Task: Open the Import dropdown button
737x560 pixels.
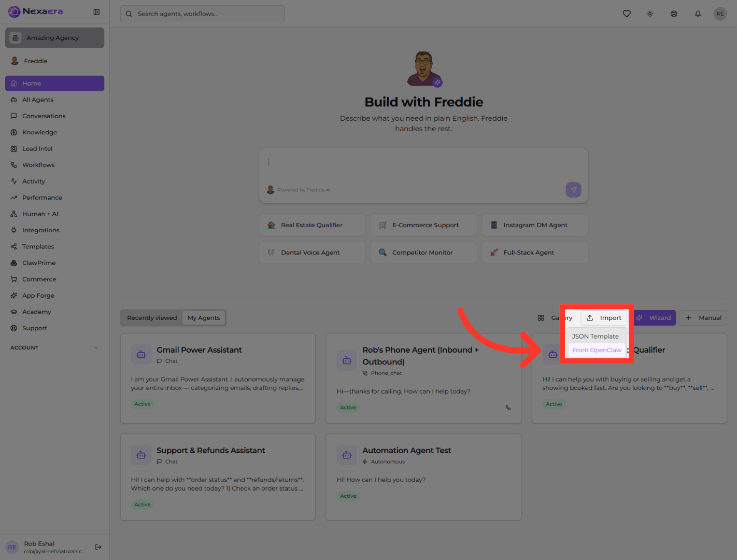Action: (604, 318)
